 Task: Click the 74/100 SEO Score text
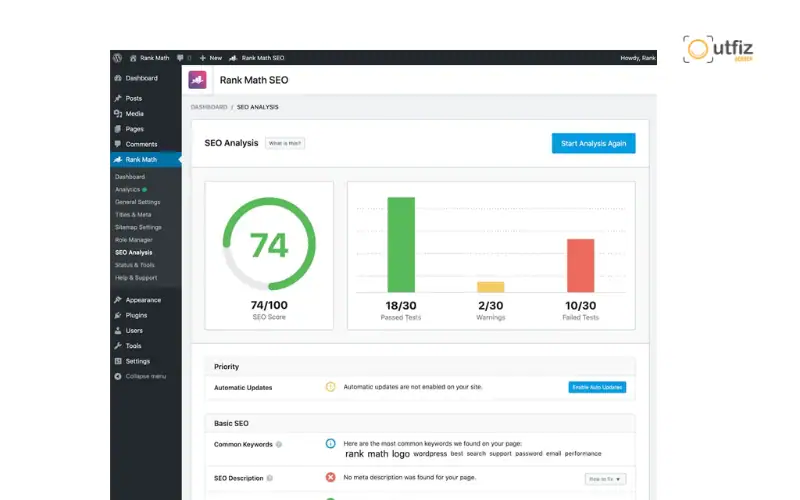269,305
